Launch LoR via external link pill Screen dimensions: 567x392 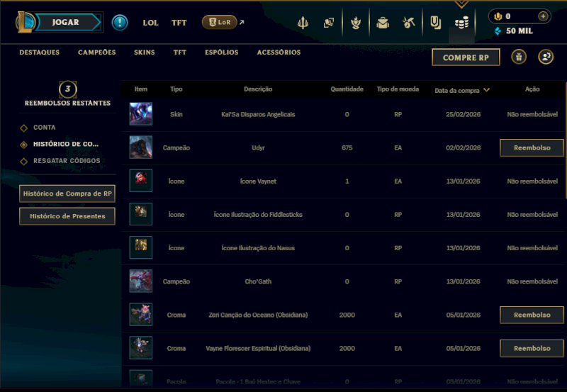tap(220, 23)
